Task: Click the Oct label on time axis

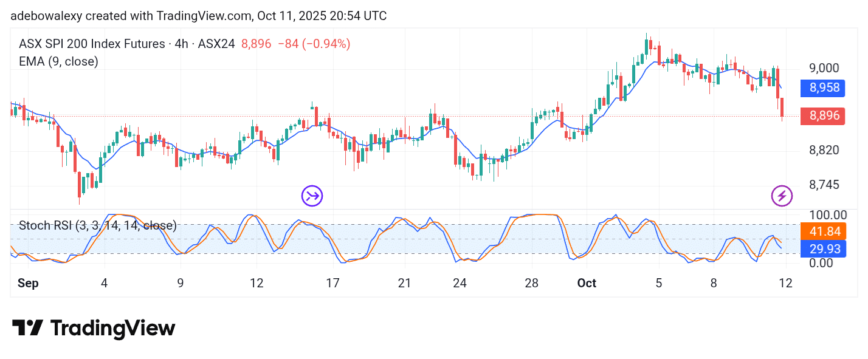Action: click(587, 284)
